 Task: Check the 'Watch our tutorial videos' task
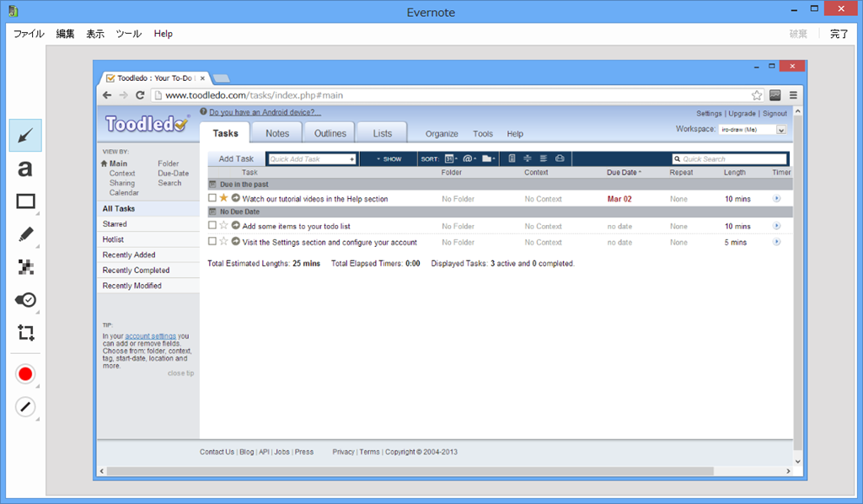point(212,198)
